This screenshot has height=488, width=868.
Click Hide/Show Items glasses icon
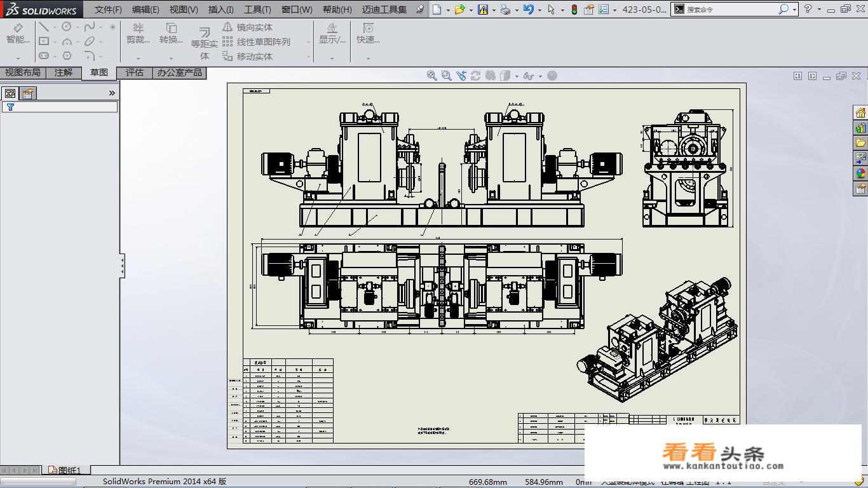[x=528, y=76]
